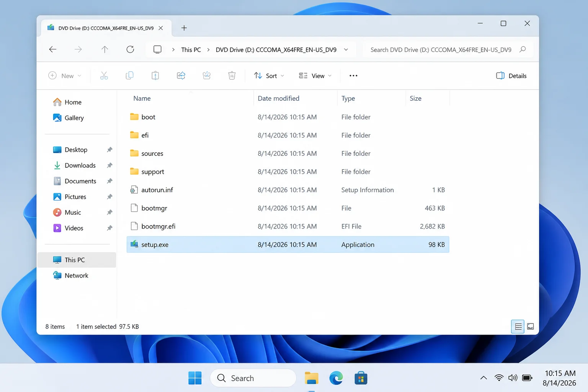The height and width of the screenshot is (392, 588).
Task: Go forward with the right arrow button
Action: pyautogui.click(x=78, y=49)
